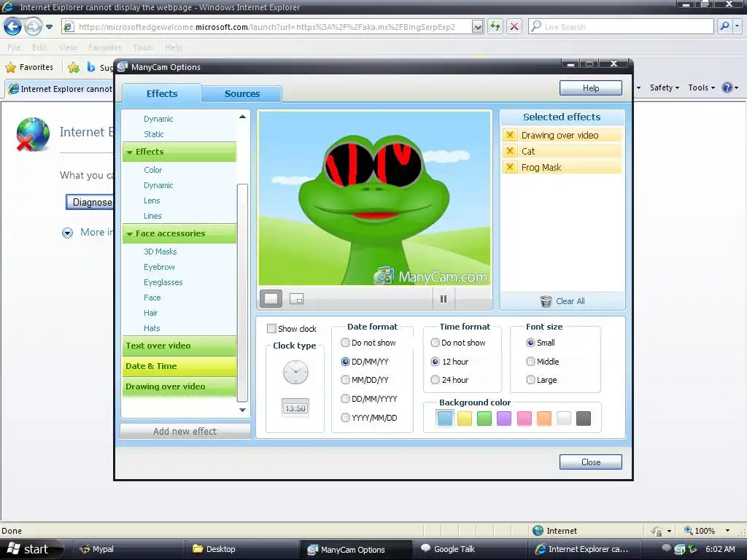Viewport: 747px width, 560px height.
Task: Open the Help question mark icon in IE
Action: (727, 87)
